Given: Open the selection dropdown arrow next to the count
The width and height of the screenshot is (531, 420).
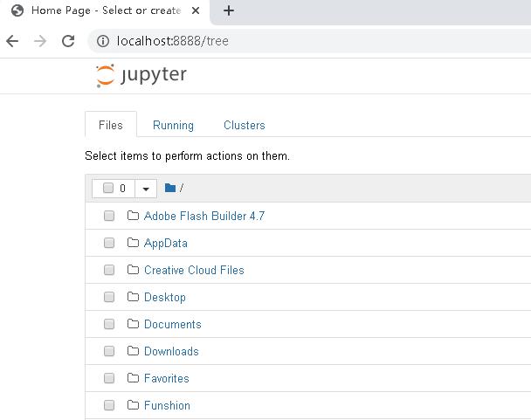Looking at the screenshot, I should click(x=146, y=189).
